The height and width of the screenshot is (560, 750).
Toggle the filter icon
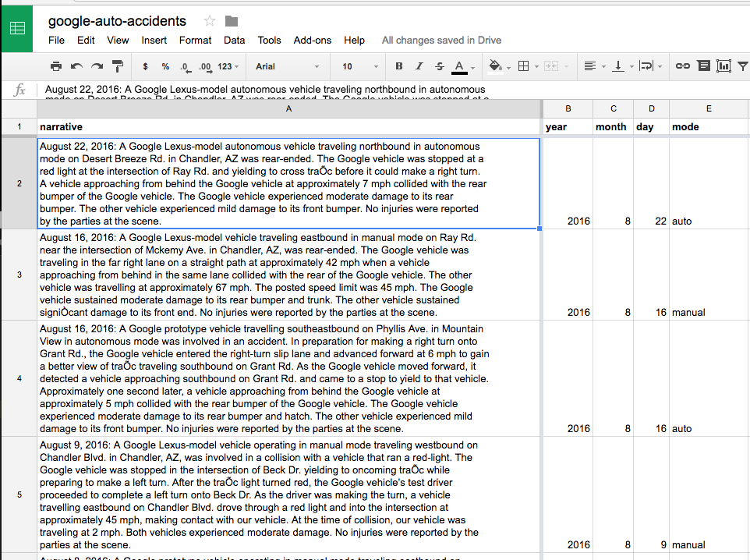click(x=743, y=66)
